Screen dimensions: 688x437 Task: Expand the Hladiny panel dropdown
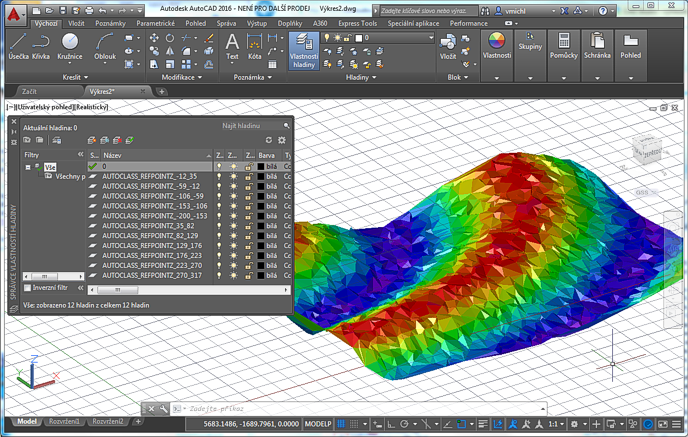[x=361, y=77]
